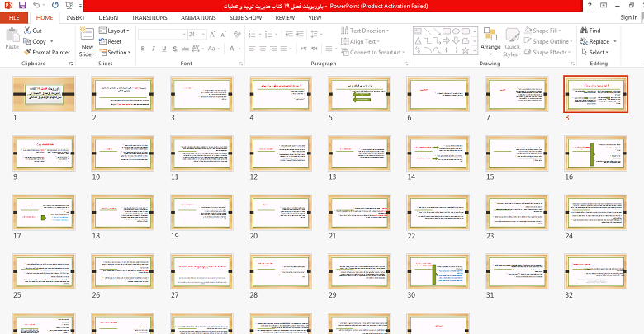Select the right arrow shape in gallery

[x=447, y=40]
